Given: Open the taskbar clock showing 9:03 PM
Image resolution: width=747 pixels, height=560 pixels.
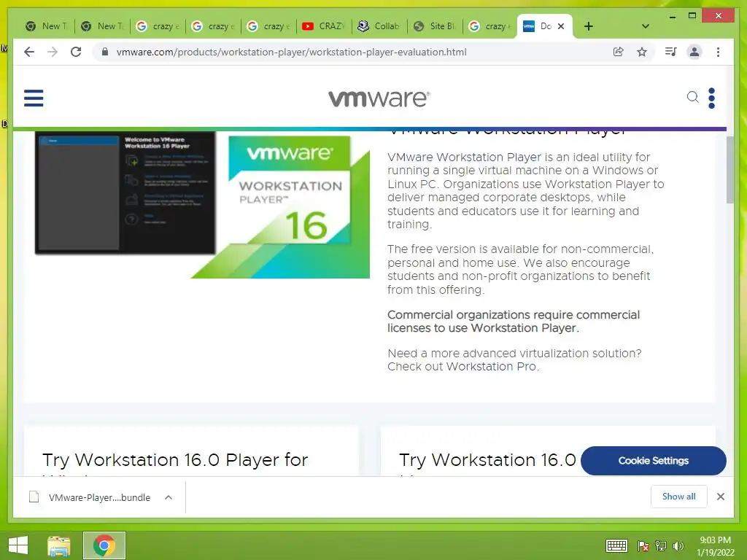Looking at the screenshot, I should (x=716, y=546).
